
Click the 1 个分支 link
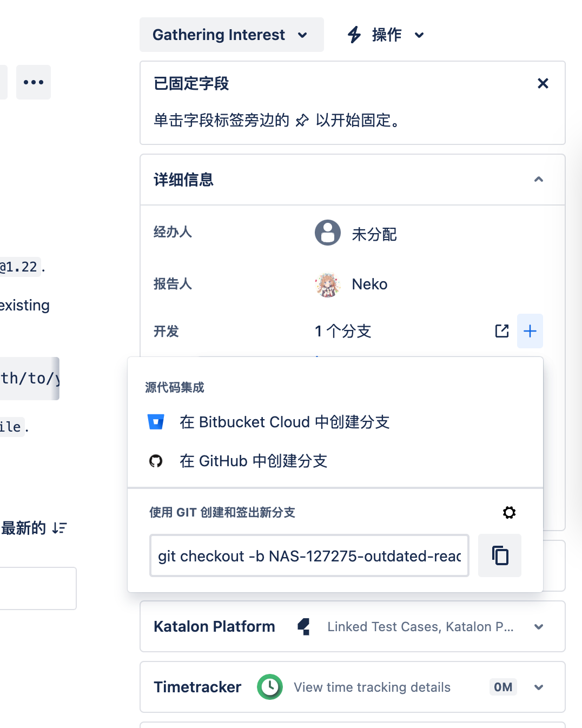(343, 331)
